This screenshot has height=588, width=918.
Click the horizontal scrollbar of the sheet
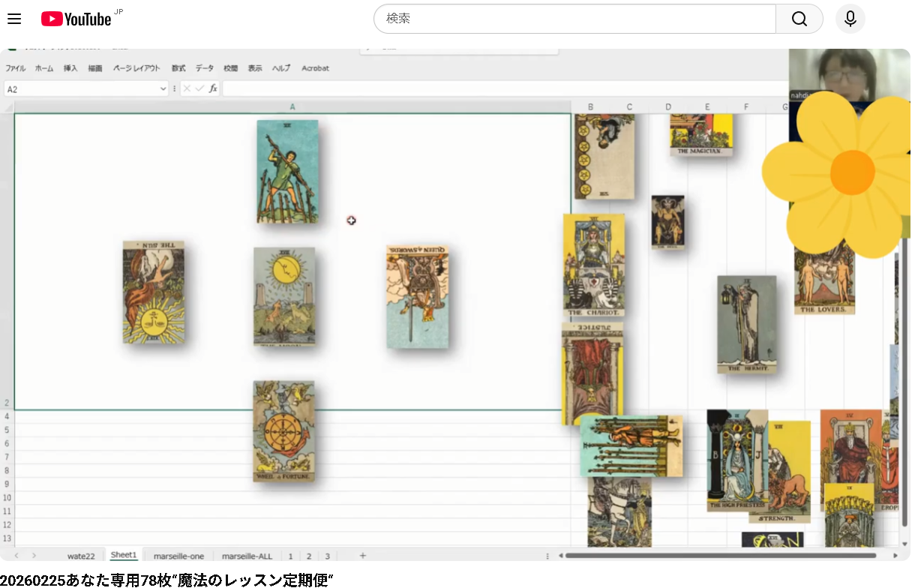click(x=720, y=556)
